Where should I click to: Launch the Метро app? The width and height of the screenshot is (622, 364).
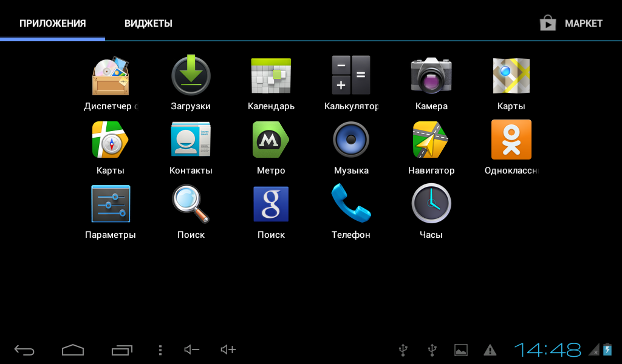pos(271,140)
